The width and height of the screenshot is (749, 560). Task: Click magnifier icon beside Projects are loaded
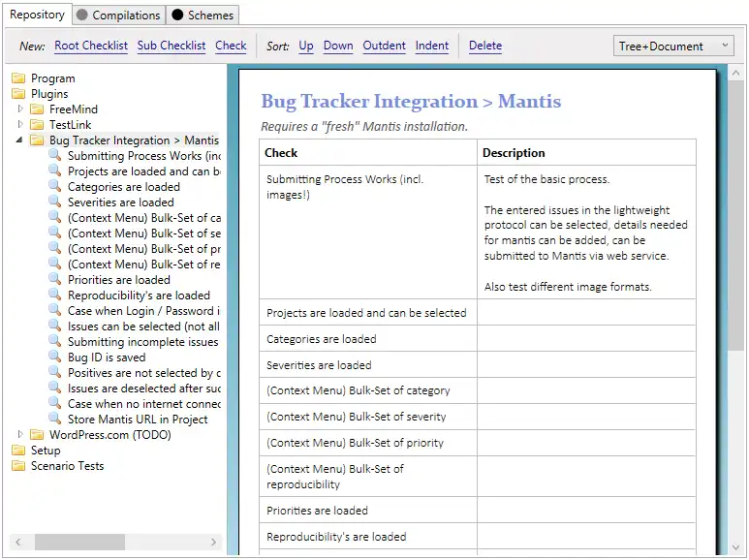(x=55, y=171)
